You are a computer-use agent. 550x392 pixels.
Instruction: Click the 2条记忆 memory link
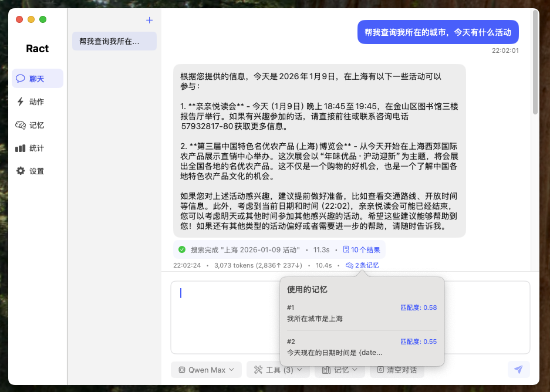[362, 265]
